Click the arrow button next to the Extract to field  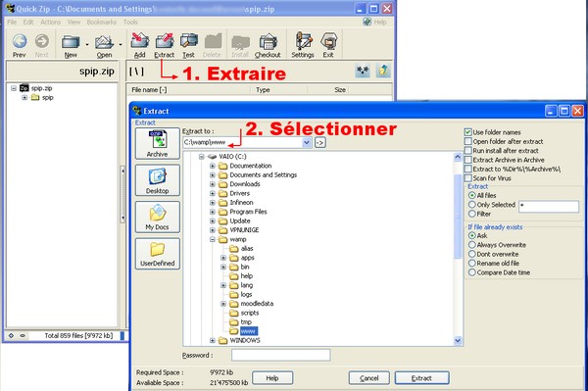tap(319, 142)
